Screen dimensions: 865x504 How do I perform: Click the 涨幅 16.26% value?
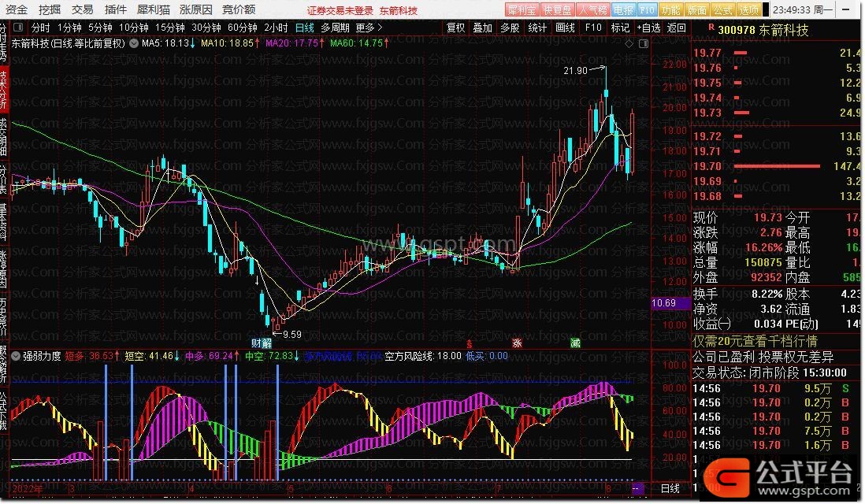(764, 247)
